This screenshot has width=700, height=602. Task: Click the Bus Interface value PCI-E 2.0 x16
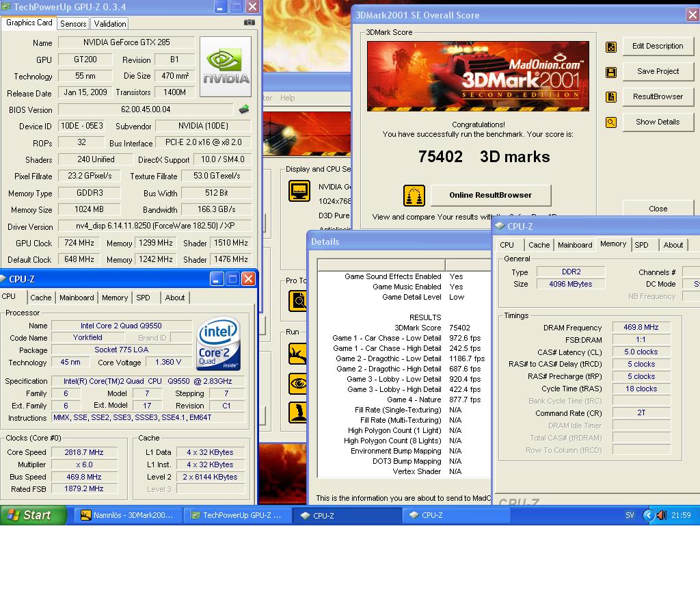pyautogui.click(x=204, y=142)
